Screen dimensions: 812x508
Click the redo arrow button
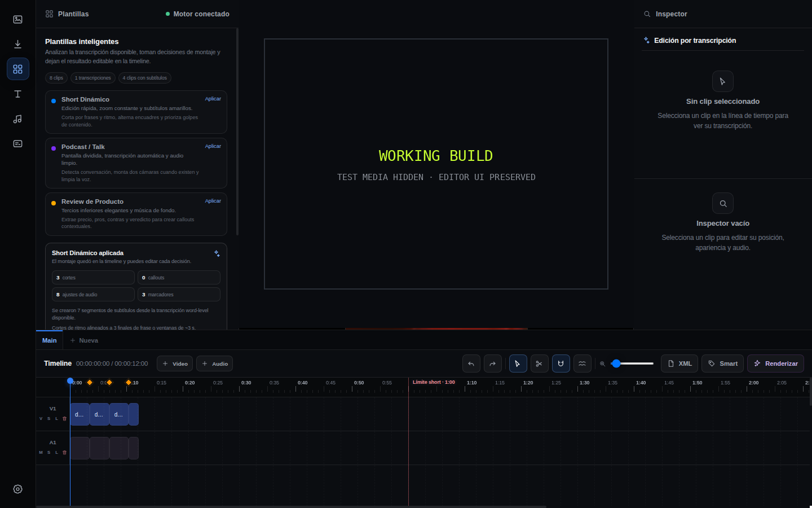[493, 364]
